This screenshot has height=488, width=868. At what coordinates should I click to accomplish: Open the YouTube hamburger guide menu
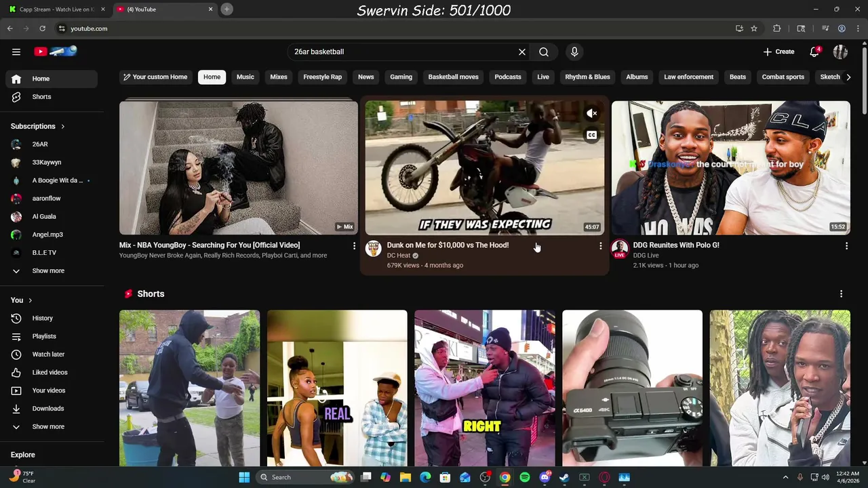16,52
